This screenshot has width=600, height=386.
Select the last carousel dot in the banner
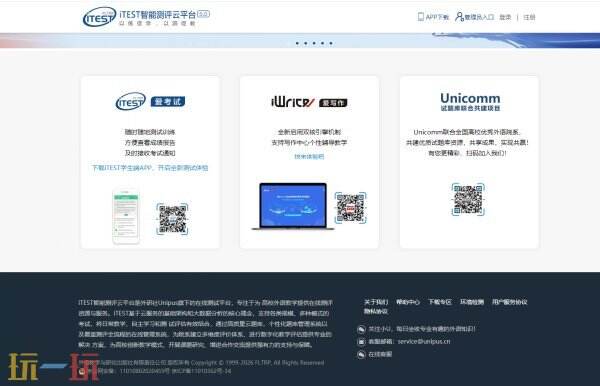[x=331, y=43]
